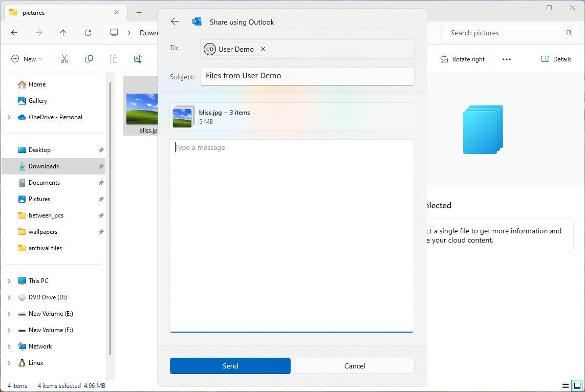Send the email with attached files
This screenshot has height=392, width=585.
230,365
